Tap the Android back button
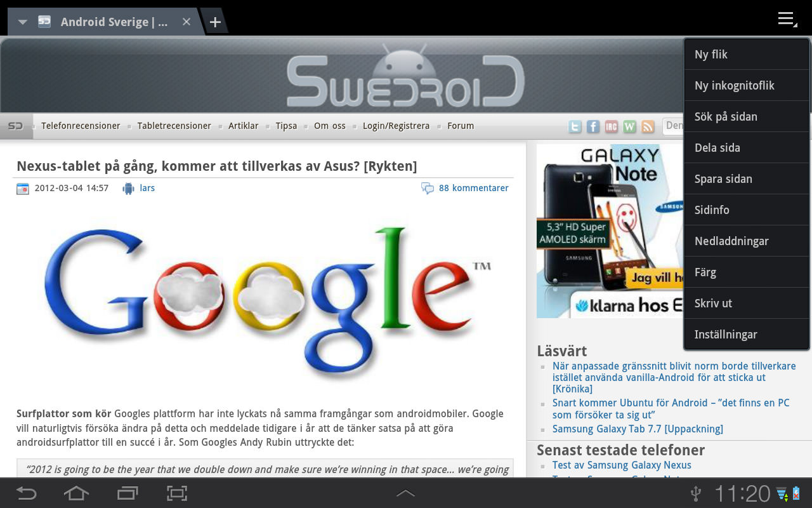This screenshot has width=812, height=508. click(26, 493)
